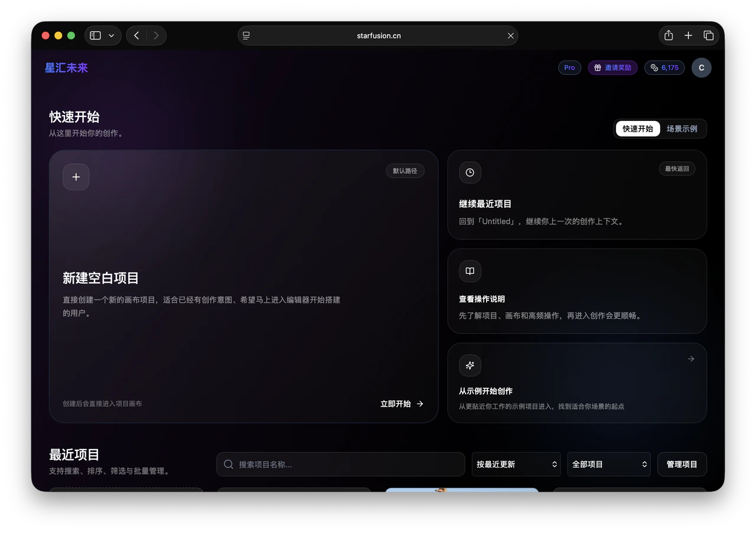The width and height of the screenshot is (756, 533).
Task: Click the Safari share icon in the toolbar
Action: tap(668, 35)
